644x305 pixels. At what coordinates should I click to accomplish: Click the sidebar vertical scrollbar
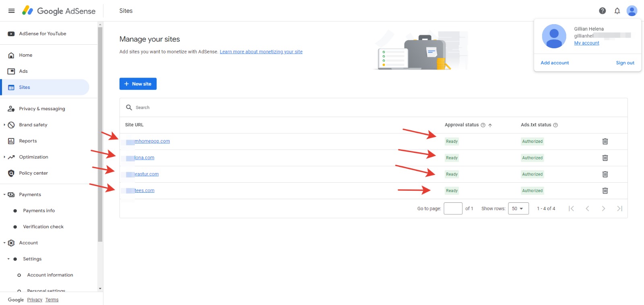pyautogui.click(x=100, y=134)
